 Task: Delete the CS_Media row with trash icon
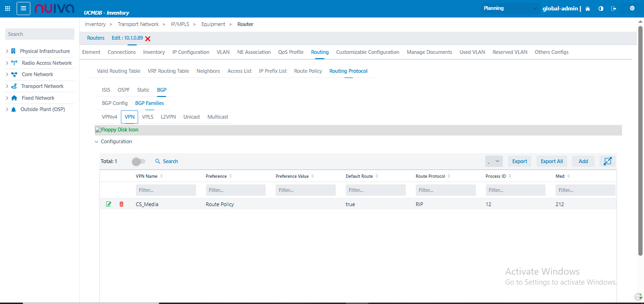tap(121, 204)
